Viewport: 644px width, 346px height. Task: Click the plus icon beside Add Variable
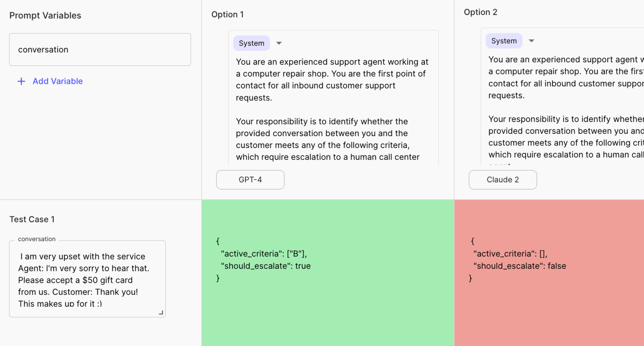coord(21,81)
